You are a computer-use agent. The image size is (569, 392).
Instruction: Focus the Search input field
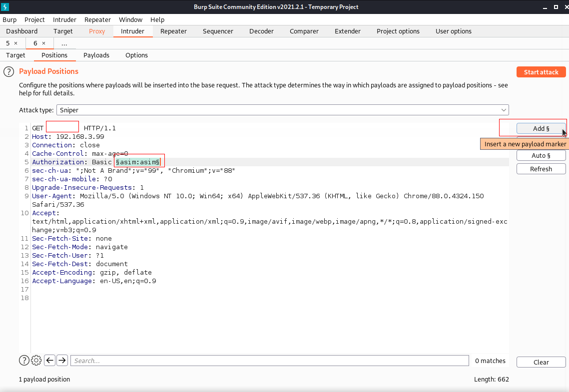(x=270, y=361)
